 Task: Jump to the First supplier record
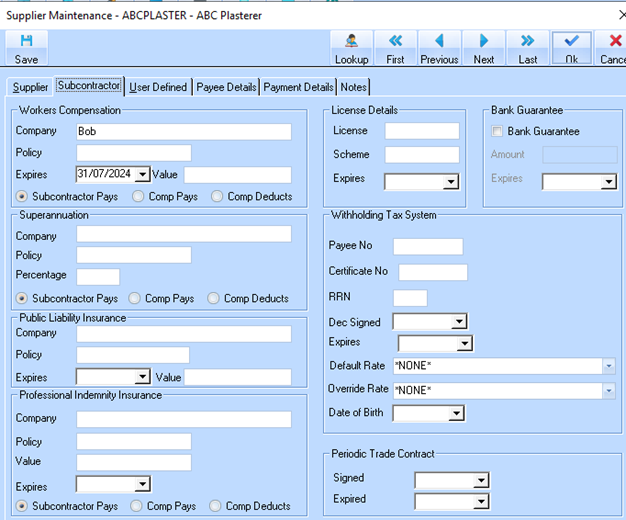tap(395, 42)
